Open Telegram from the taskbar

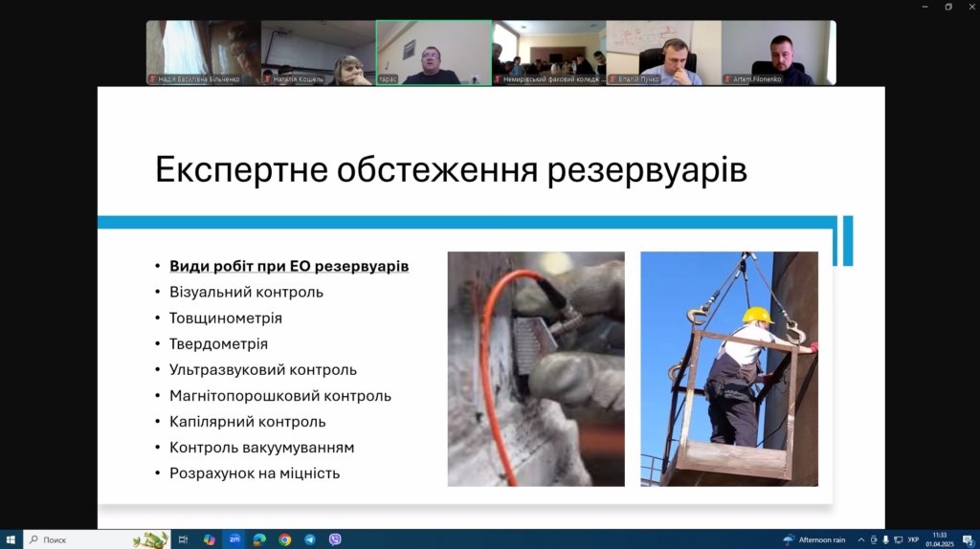click(x=310, y=539)
